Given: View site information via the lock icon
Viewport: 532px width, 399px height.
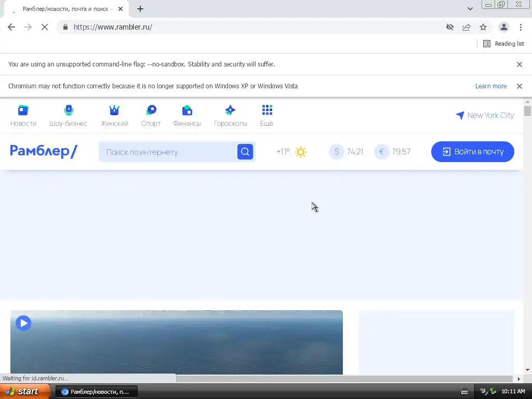Looking at the screenshot, I should [x=65, y=27].
